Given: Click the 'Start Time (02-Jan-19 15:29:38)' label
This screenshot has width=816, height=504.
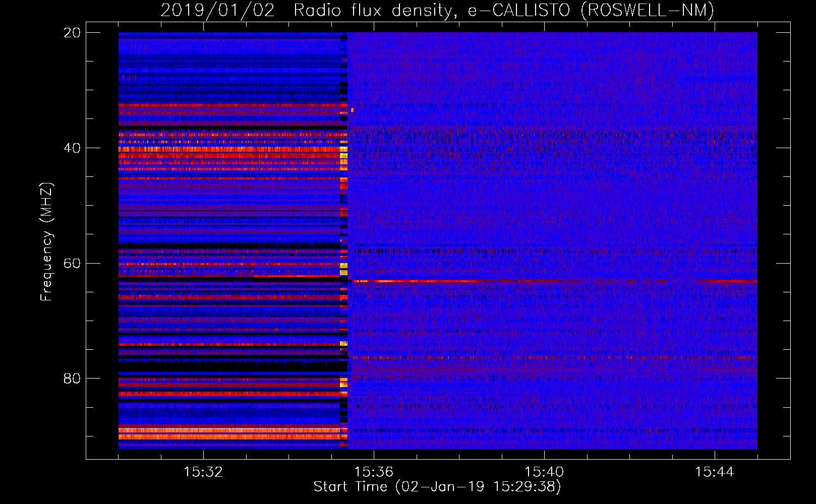Looking at the screenshot, I should (x=437, y=487).
